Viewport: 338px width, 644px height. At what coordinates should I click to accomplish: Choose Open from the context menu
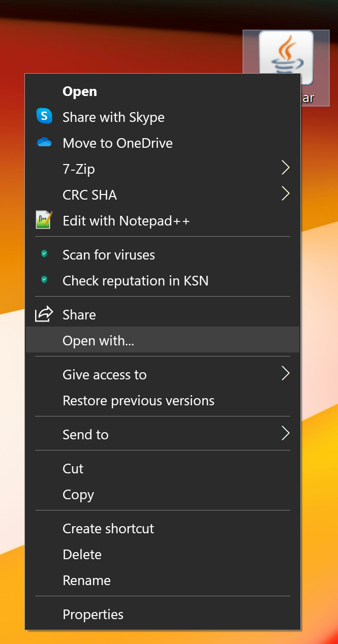(x=163, y=91)
